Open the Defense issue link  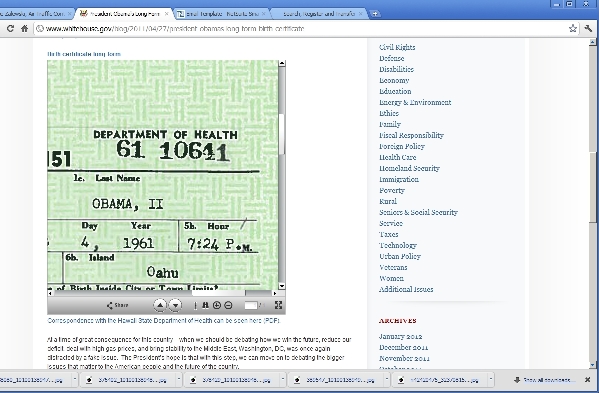[392, 58]
